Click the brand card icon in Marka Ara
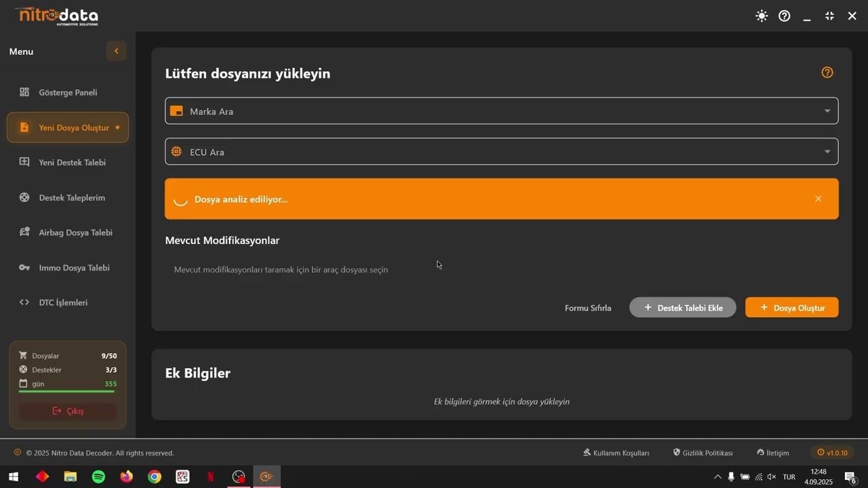 176,111
